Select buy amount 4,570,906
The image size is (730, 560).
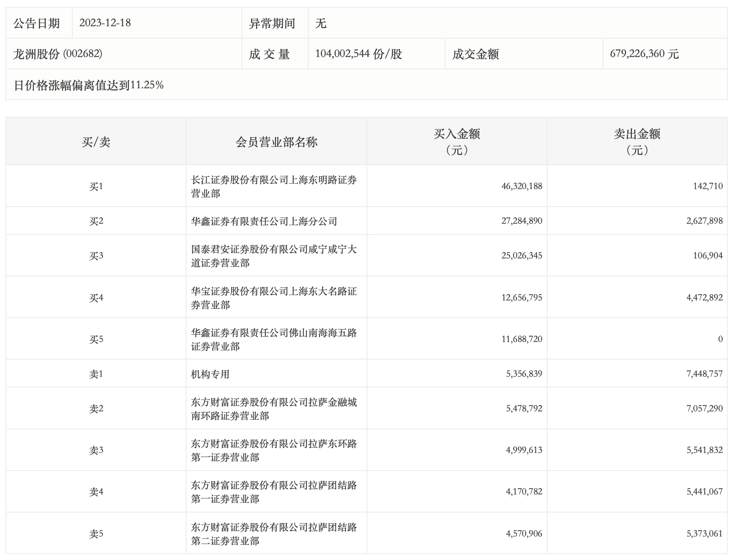(x=524, y=534)
